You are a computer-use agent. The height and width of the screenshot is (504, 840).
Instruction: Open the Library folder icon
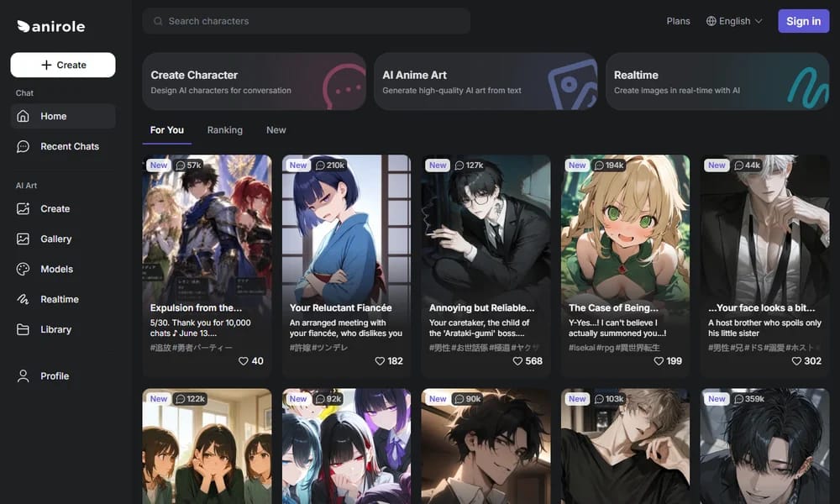(x=23, y=329)
